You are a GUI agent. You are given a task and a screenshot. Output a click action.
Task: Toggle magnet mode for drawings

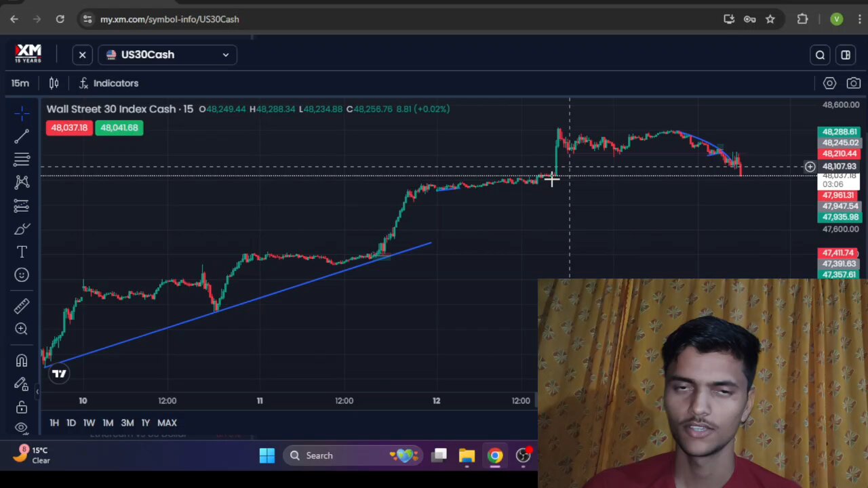[22, 361]
